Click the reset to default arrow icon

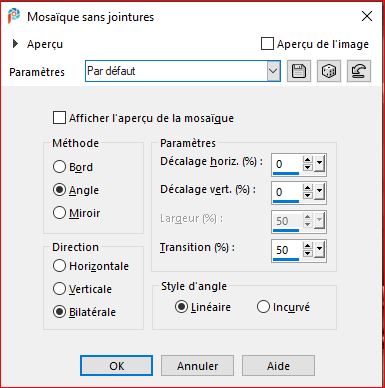pyautogui.click(x=359, y=71)
